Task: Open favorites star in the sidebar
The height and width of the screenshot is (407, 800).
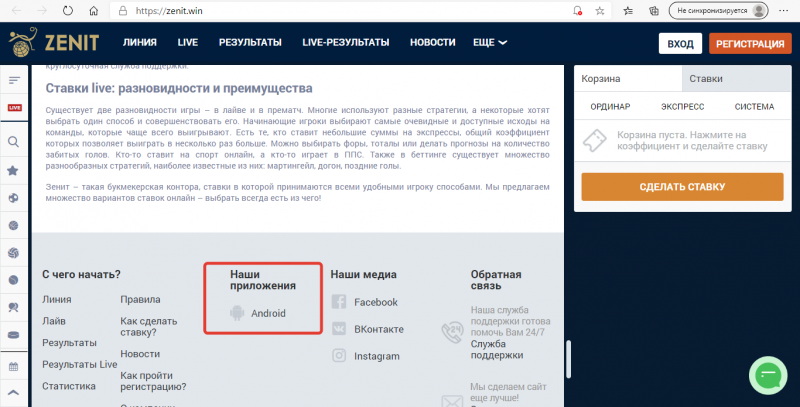Action: (13, 170)
